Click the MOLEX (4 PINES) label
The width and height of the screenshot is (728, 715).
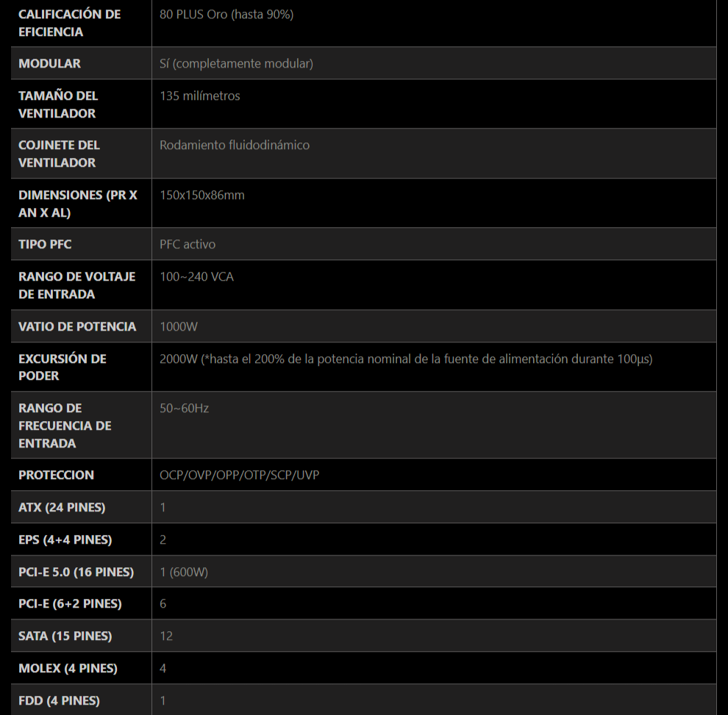click(68, 668)
